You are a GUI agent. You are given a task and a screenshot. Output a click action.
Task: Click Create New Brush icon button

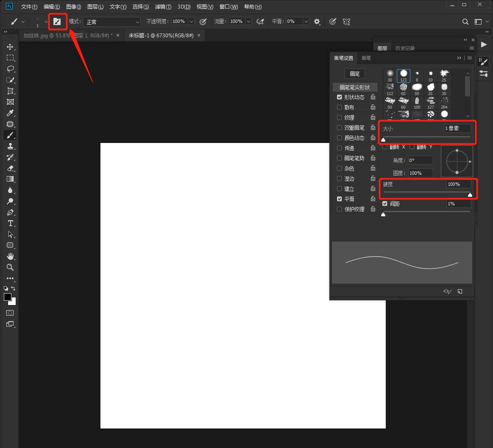460,291
